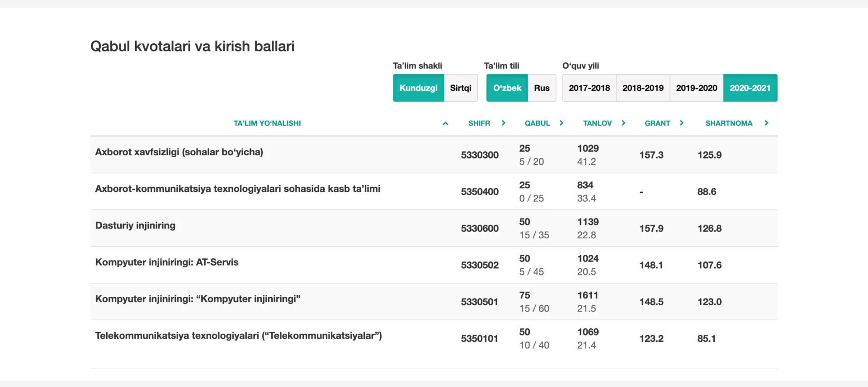Click quota split 10 / 40
The width and height of the screenshot is (868, 387).
click(x=534, y=345)
